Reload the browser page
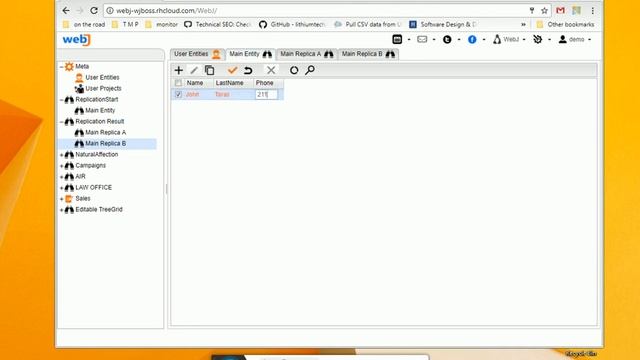The image size is (640, 360). tap(94, 11)
